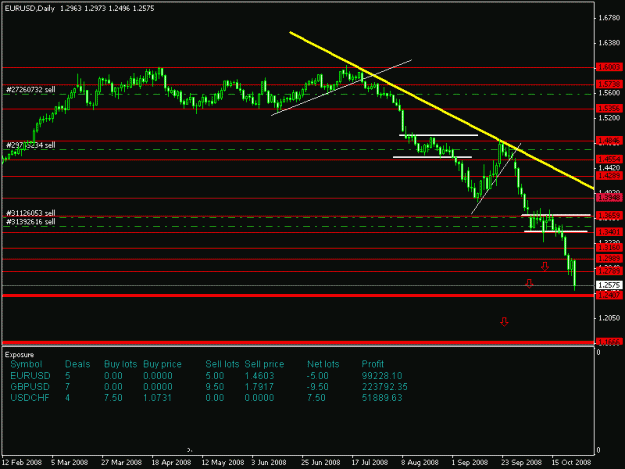Click the GBPUSD sell price 1.7917
This screenshot has height=469, width=625.
(259, 387)
